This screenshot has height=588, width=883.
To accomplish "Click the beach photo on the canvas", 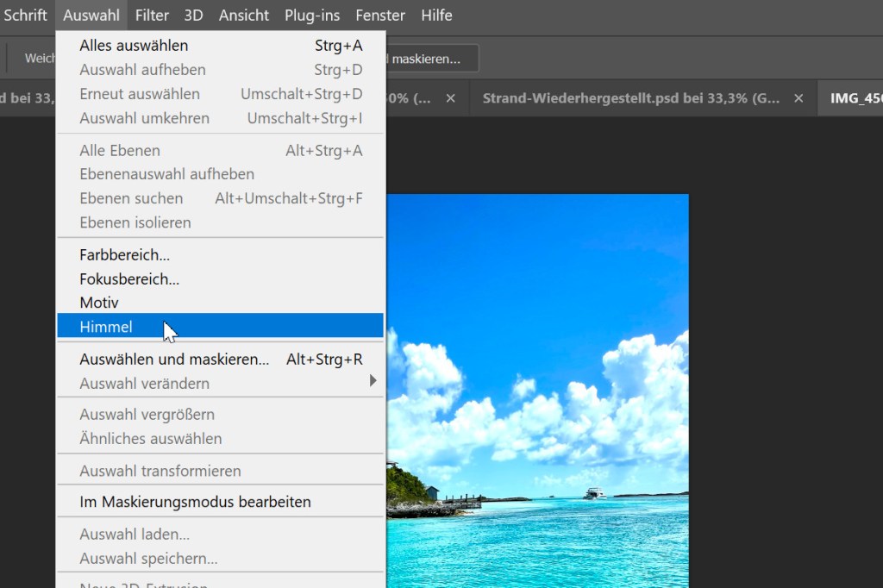I will (x=537, y=391).
